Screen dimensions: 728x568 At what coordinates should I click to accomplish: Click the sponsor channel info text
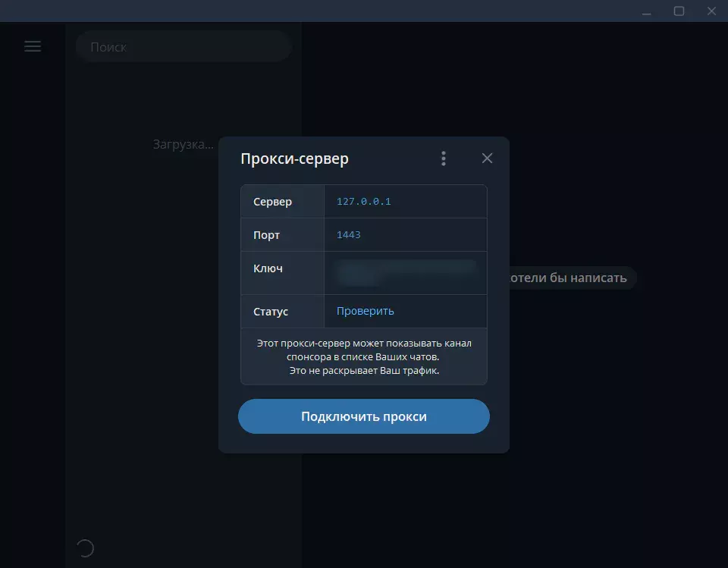click(x=364, y=356)
